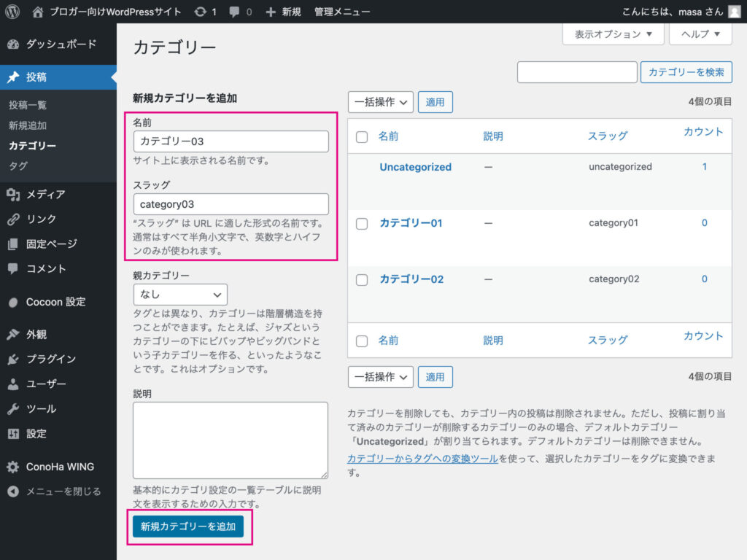Expand the 表示オプション panel
The width and height of the screenshot is (747, 560).
point(613,34)
